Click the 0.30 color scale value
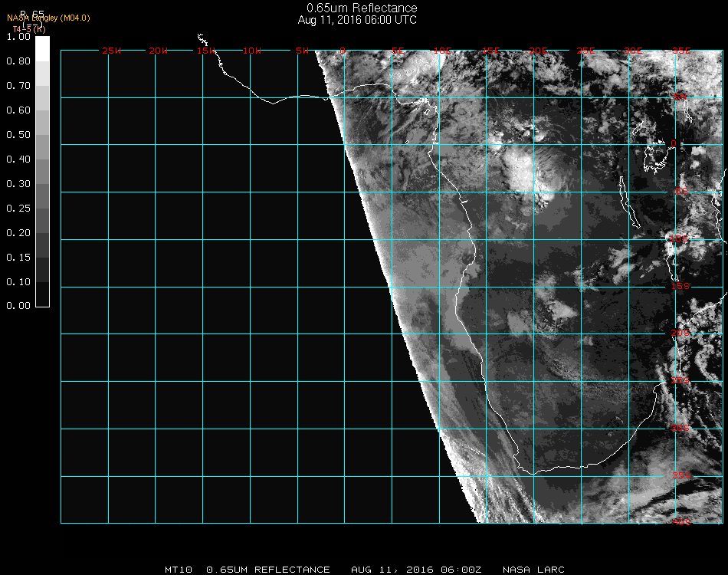The image size is (728, 575). coord(18,185)
